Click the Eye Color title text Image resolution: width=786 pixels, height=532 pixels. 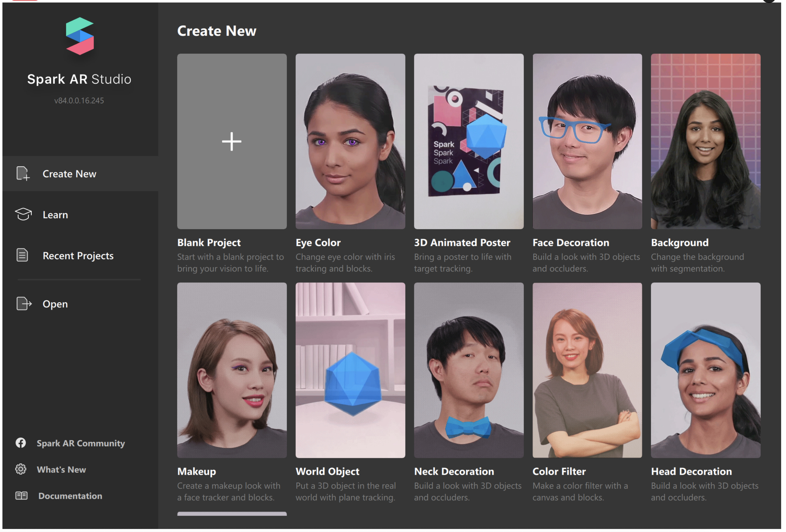click(x=318, y=243)
